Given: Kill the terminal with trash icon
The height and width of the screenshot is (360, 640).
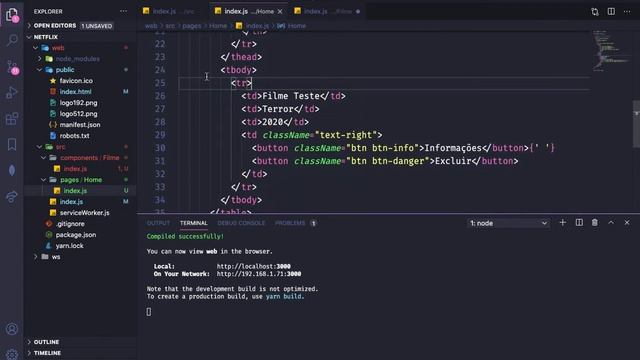Looking at the screenshot, I should (595, 222).
